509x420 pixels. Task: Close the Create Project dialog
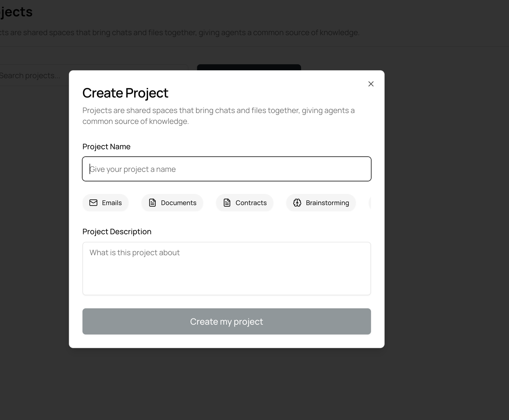pyautogui.click(x=371, y=84)
